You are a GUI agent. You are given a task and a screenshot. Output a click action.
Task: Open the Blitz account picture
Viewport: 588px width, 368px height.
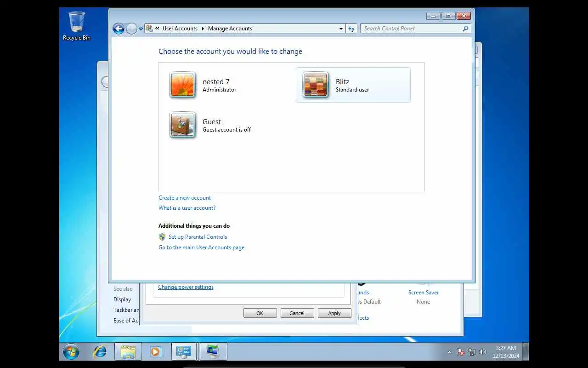coord(316,85)
